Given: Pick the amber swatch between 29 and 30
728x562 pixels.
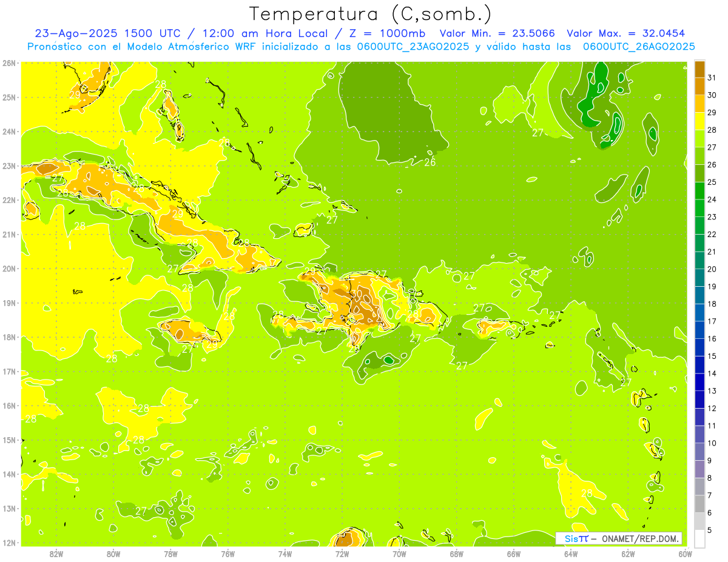Looking at the screenshot, I should coord(699,104).
